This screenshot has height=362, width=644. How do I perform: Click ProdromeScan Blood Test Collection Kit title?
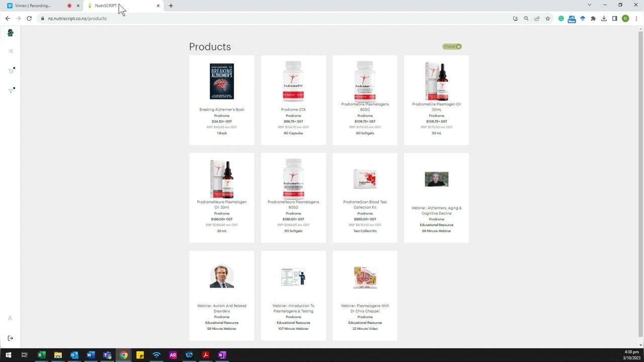pos(365,204)
